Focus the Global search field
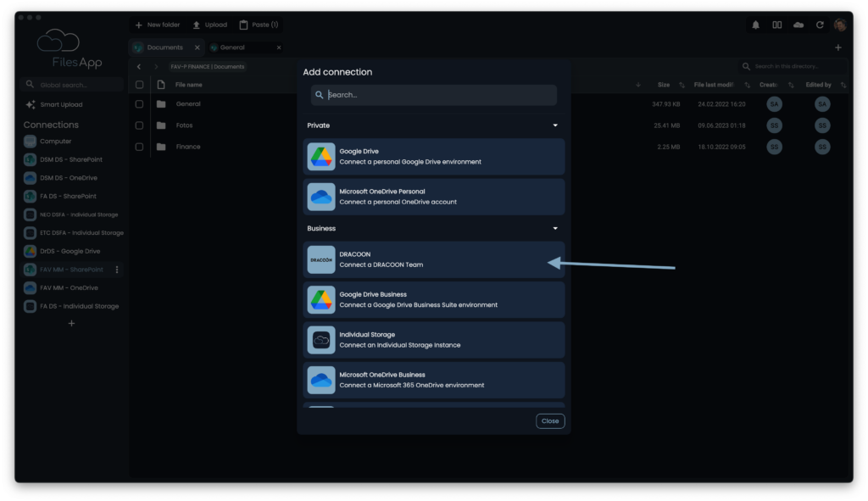868x501 pixels. [71, 85]
